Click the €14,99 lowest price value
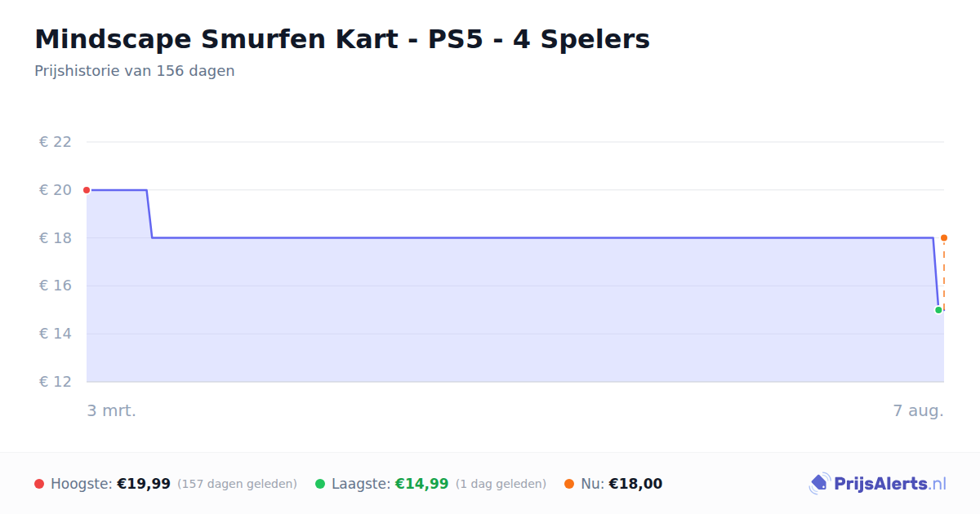The width and height of the screenshot is (980, 514). (x=422, y=484)
